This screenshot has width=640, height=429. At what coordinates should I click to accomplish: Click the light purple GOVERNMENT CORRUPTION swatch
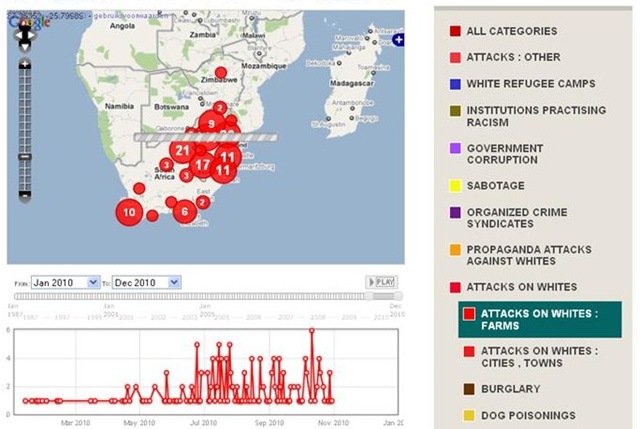pos(455,148)
